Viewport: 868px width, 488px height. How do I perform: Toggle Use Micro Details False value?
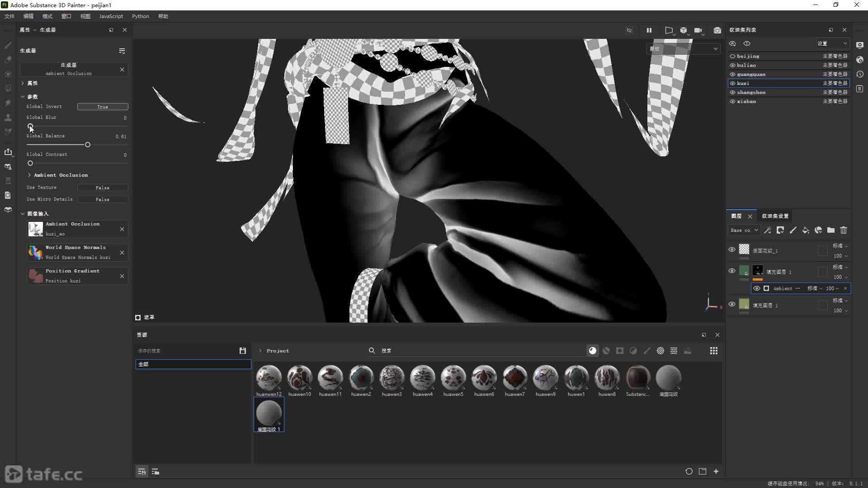[x=103, y=199]
